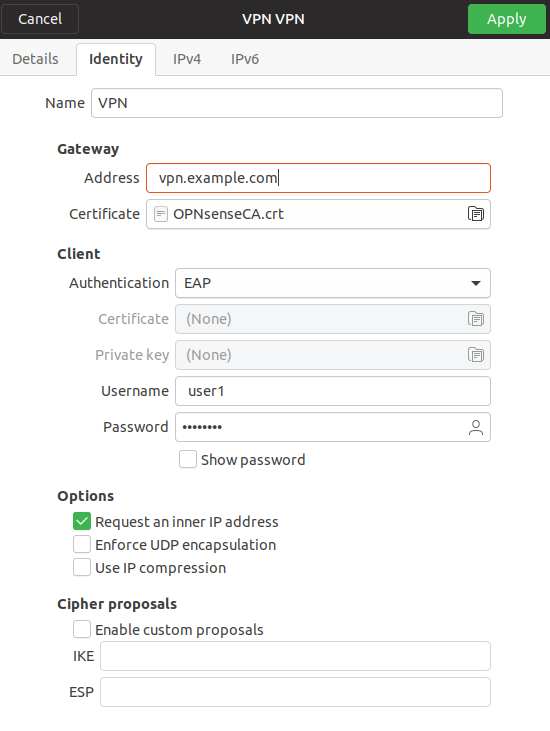Enable Enforce UDP encapsulation

pos(82,544)
